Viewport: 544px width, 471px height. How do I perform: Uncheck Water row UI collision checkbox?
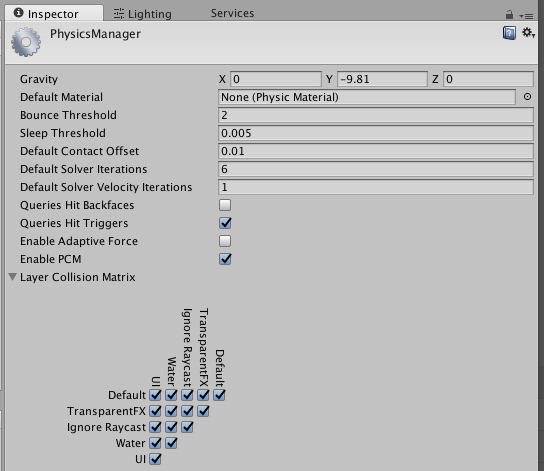click(x=155, y=443)
